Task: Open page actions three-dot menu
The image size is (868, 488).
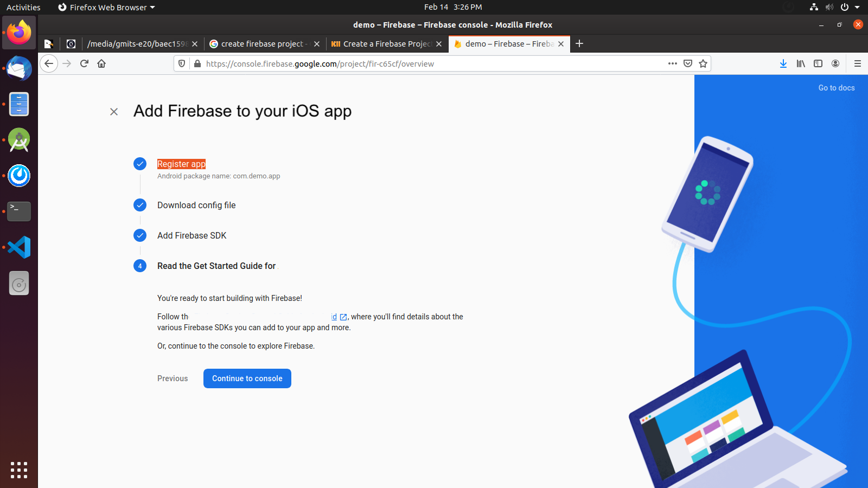Action: (x=673, y=63)
